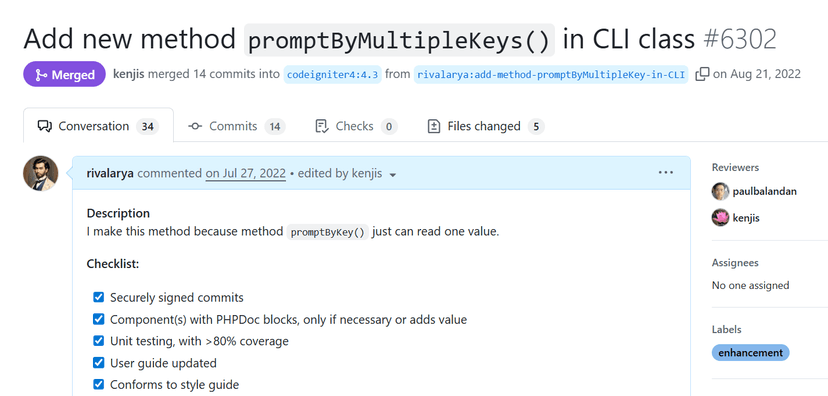Screen dimensions: 828x396
Task: Click the Files changed count 5 badge
Action: click(x=536, y=126)
